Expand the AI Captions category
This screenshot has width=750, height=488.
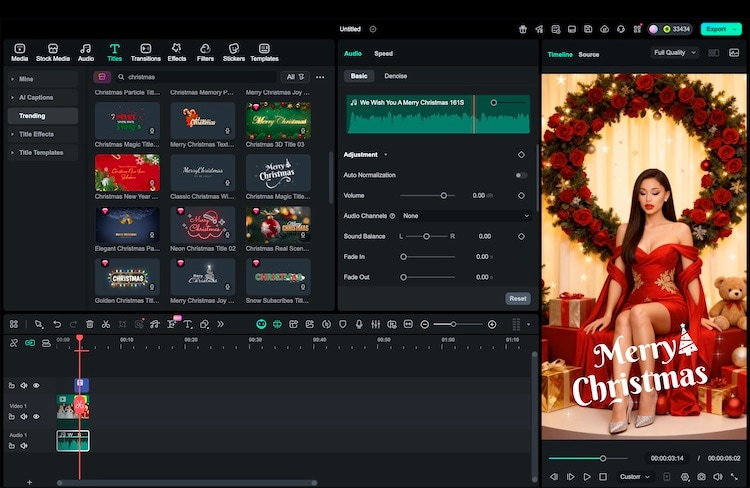click(43, 98)
